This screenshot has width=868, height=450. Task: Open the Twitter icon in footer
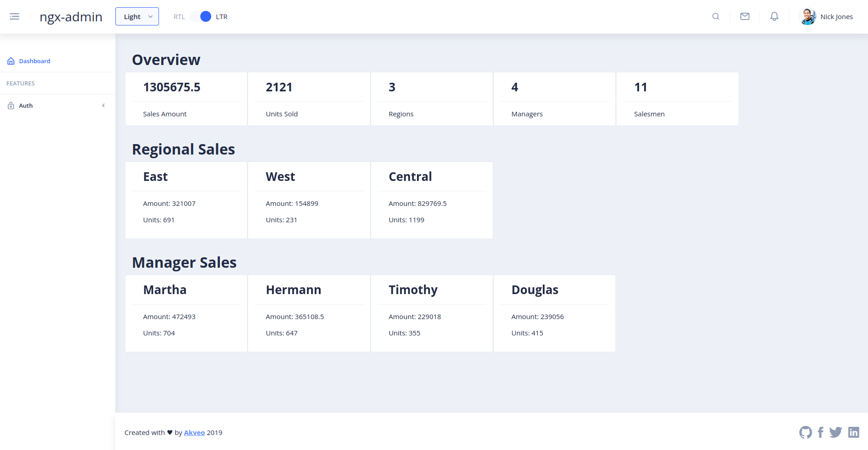coord(835,432)
